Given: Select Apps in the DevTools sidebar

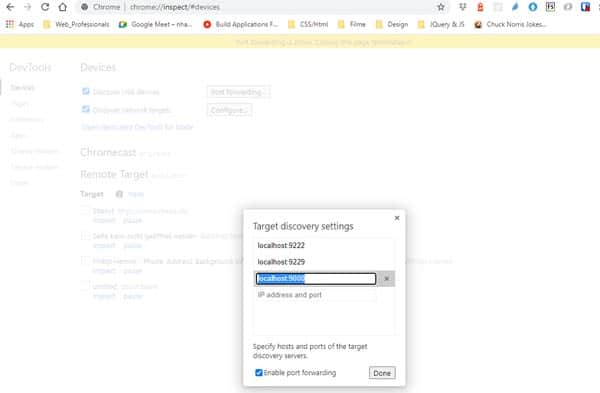Looking at the screenshot, I should (x=18, y=135).
